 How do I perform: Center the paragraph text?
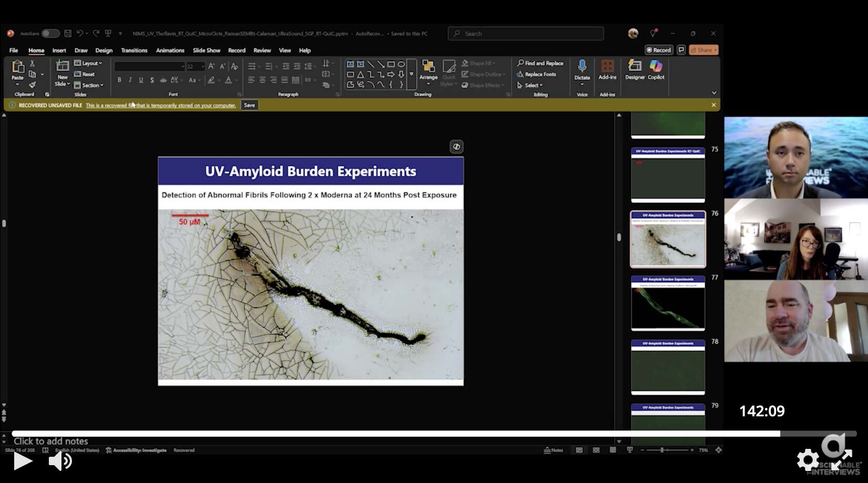coord(262,80)
